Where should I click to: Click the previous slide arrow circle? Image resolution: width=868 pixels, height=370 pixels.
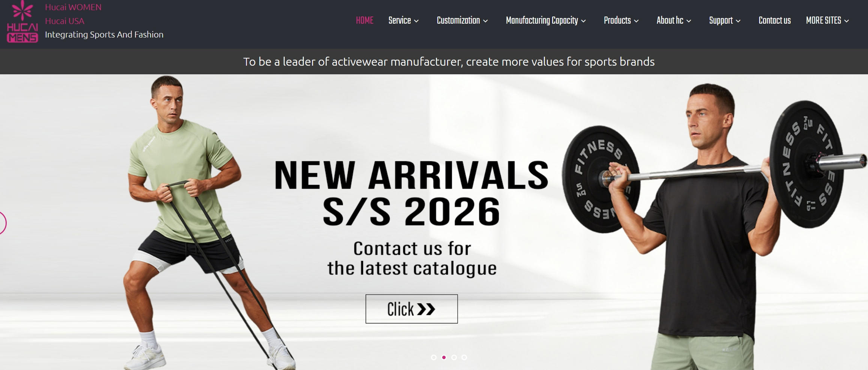click(x=2, y=223)
